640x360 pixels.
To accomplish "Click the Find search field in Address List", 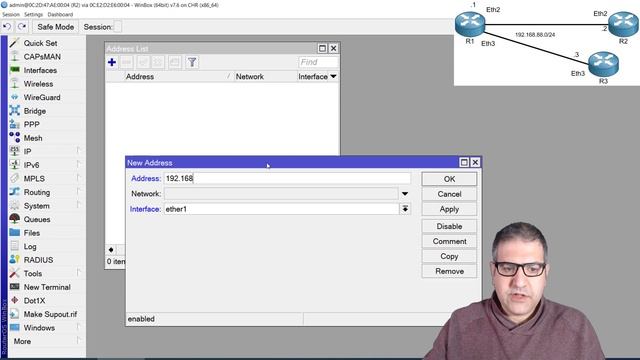I will (x=318, y=62).
